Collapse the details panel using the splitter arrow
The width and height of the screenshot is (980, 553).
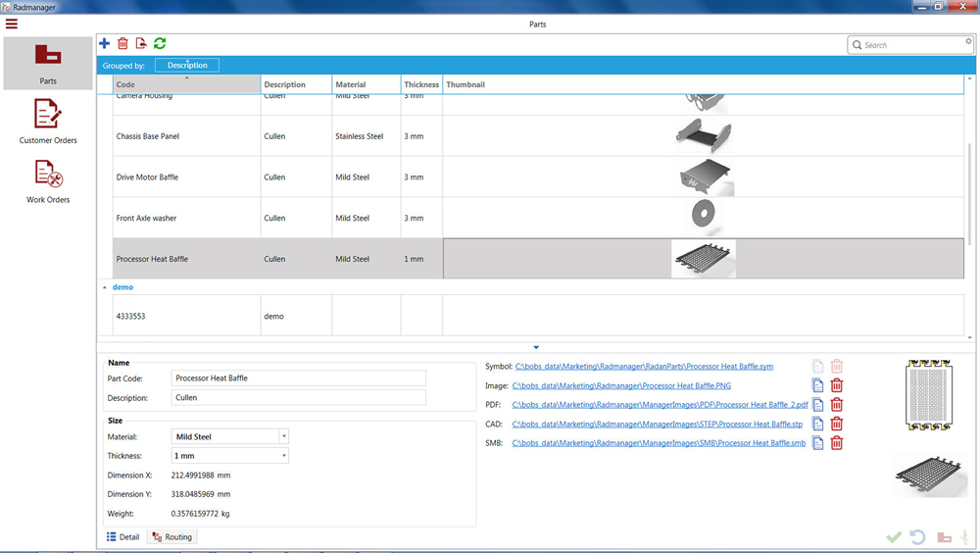click(x=536, y=347)
